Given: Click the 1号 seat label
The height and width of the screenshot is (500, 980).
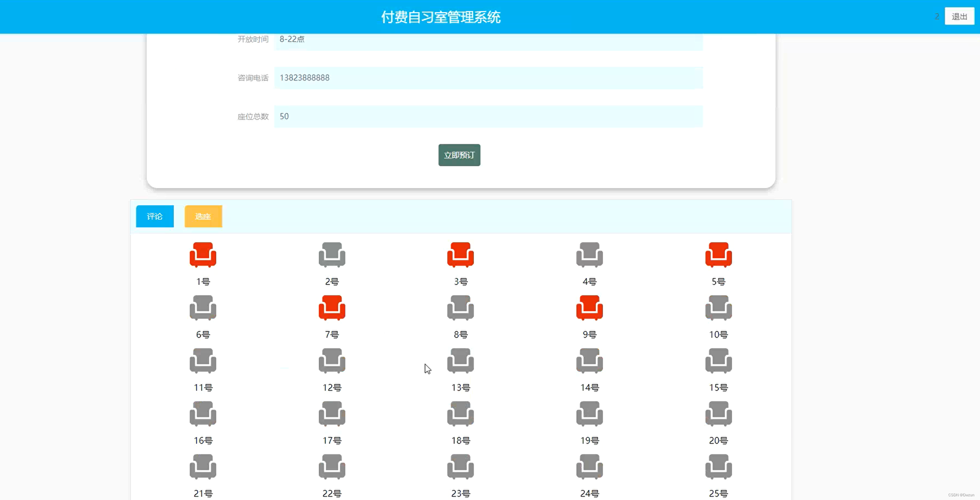Looking at the screenshot, I should (x=203, y=281).
